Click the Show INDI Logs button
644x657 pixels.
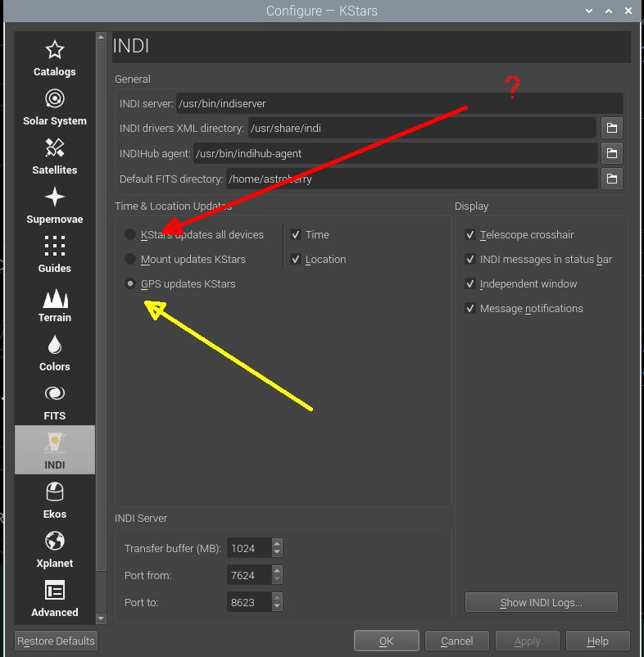click(541, 602)
